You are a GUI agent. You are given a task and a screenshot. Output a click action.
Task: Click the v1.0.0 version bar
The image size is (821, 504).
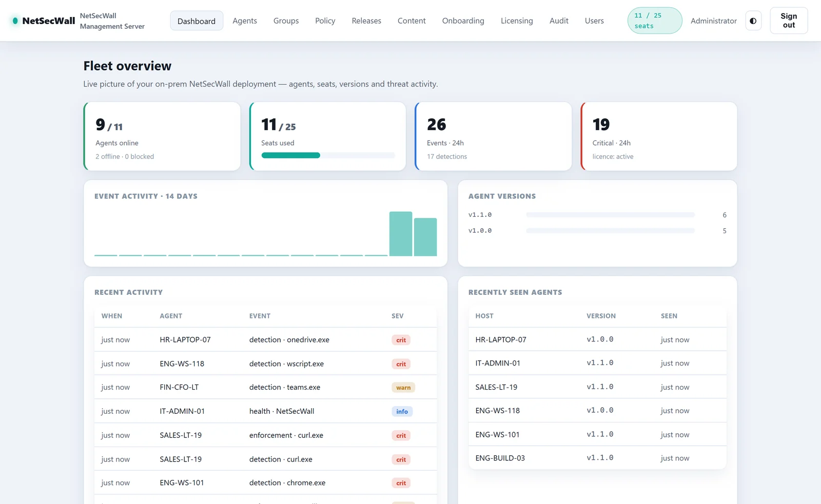pyautogui.click(x=610, y=231)
